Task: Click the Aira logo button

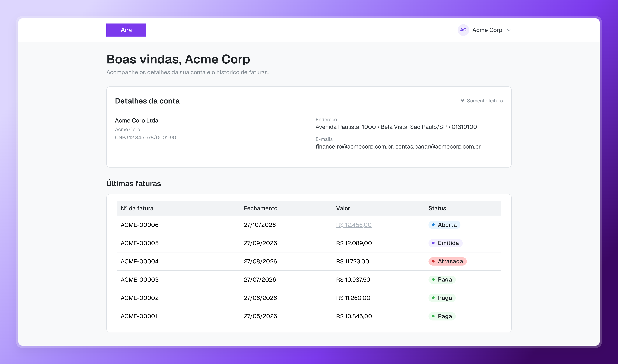Action: click(126, 30)
